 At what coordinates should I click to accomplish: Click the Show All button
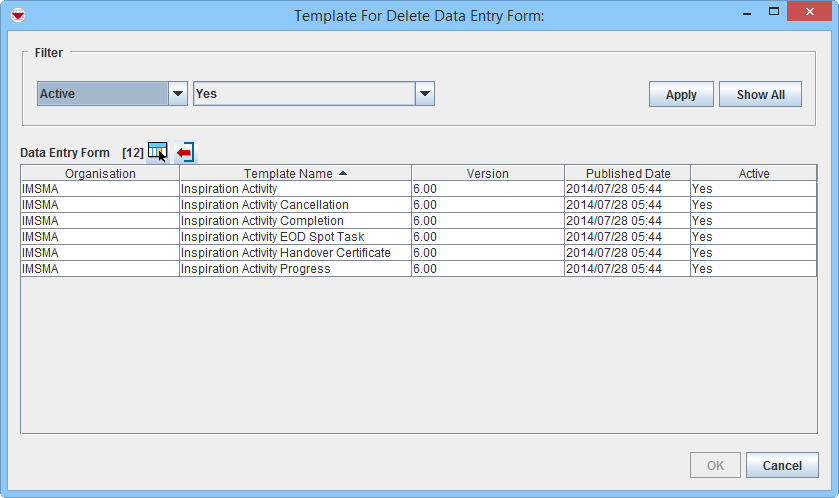(x=760, y=94)
